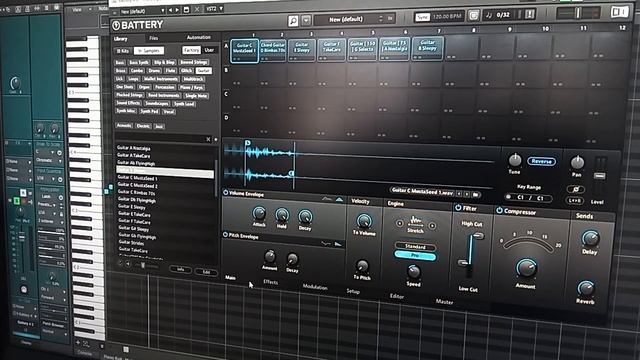The width and height of the screenshot is (640, 360).
Task: Click the Info button below the browser
Action: [x=180, y=269]
